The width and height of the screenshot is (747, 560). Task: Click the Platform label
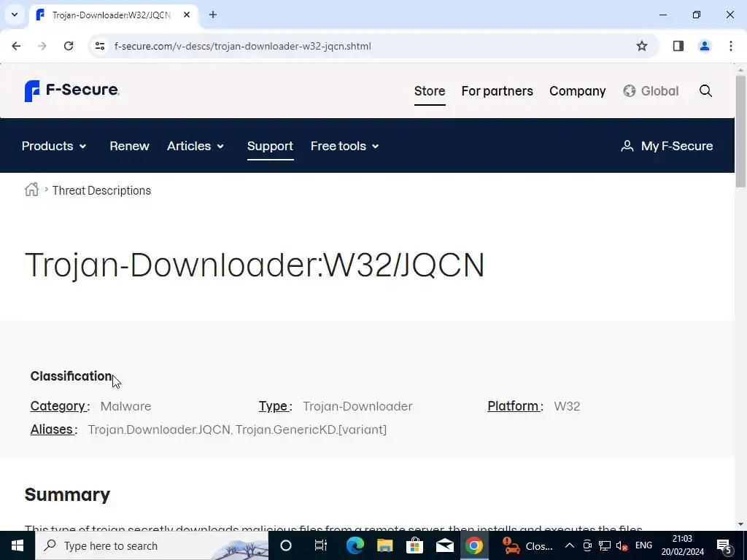(516, 406)
